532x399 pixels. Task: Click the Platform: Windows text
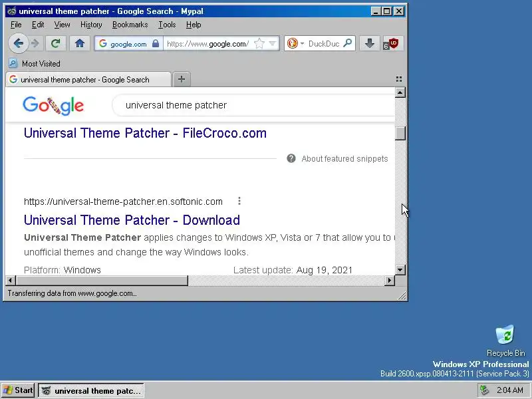63,270
